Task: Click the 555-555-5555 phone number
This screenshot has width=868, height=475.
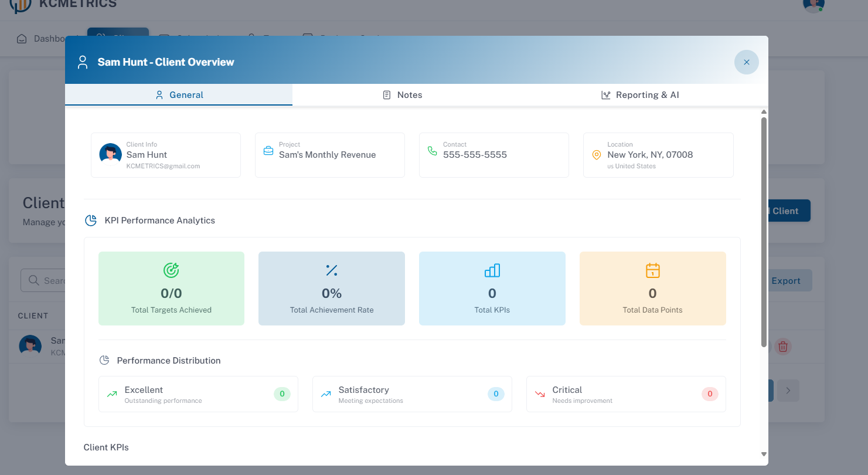Action: click(475, 155)
